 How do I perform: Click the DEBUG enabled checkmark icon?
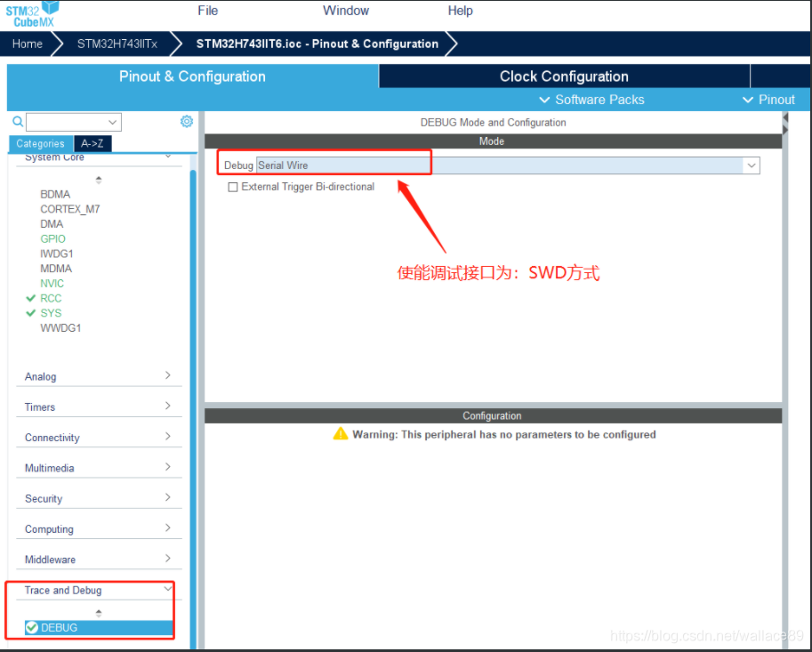(x=32, y=627)
